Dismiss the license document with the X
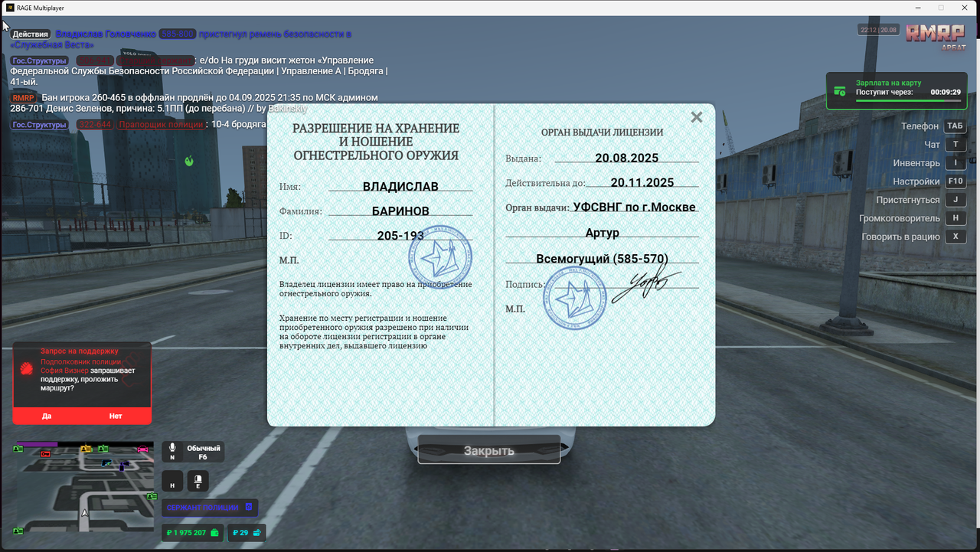 pyautogui.click(x=696, y=117)
